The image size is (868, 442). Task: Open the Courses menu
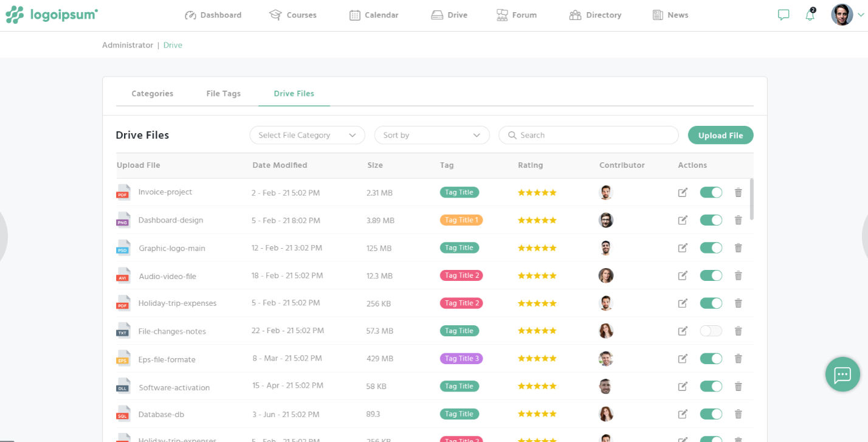pos(292,15)
